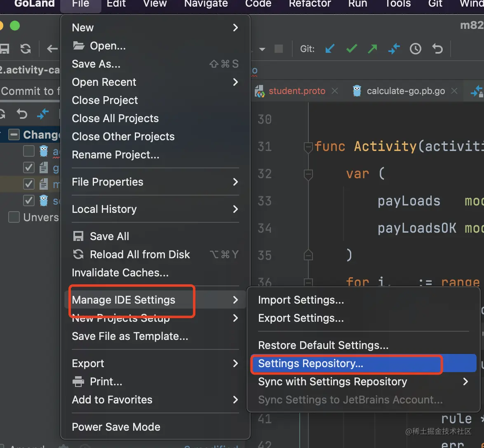Click the Stop square button in toolbar
Screen dimensions: 484x448
279,49
